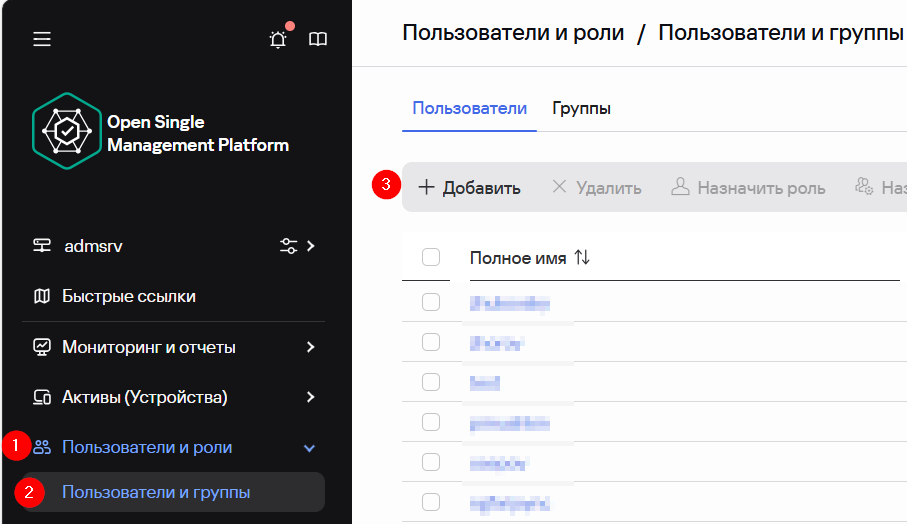Click the Quick links map icon
907x524 pixels.
[x=42, y=296]
